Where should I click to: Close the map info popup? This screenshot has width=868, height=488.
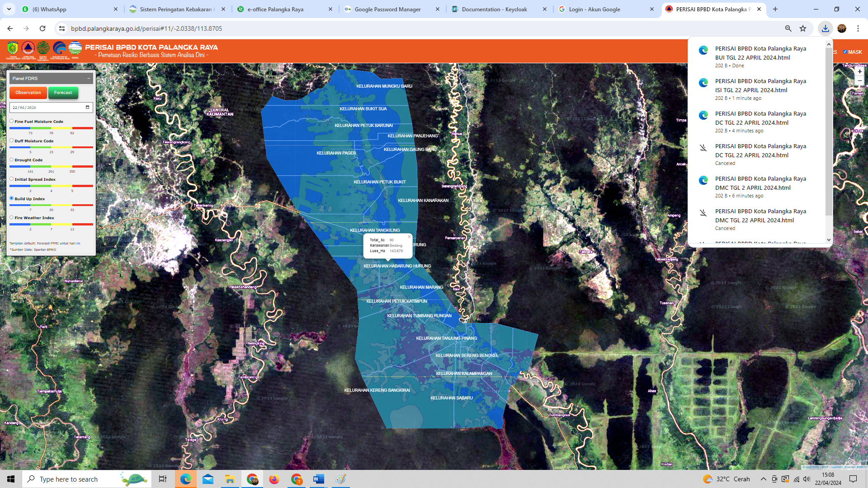pos(409,236)
